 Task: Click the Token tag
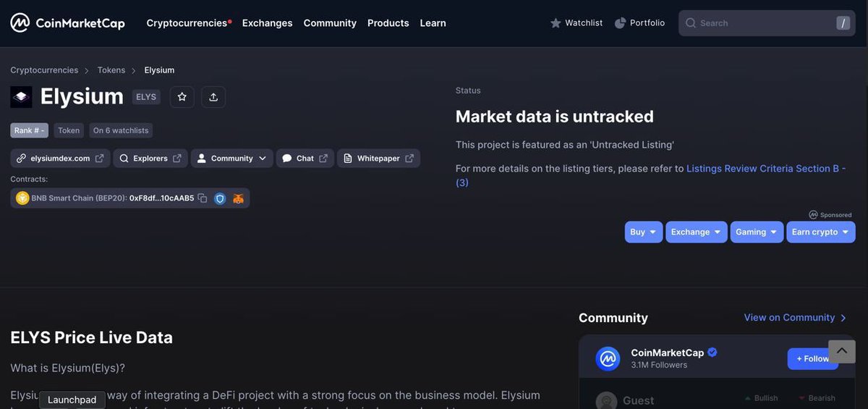pyautogui.click(x=69, y=130)
